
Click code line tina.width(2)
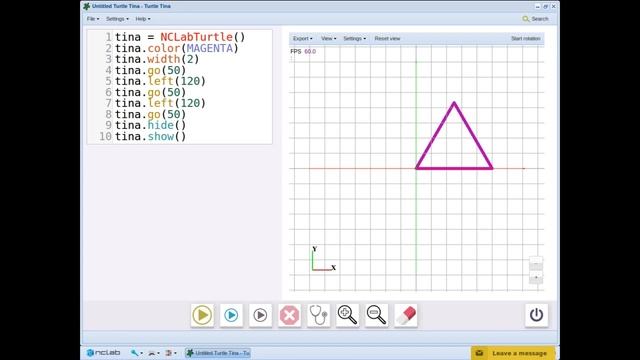click(157, 59)
